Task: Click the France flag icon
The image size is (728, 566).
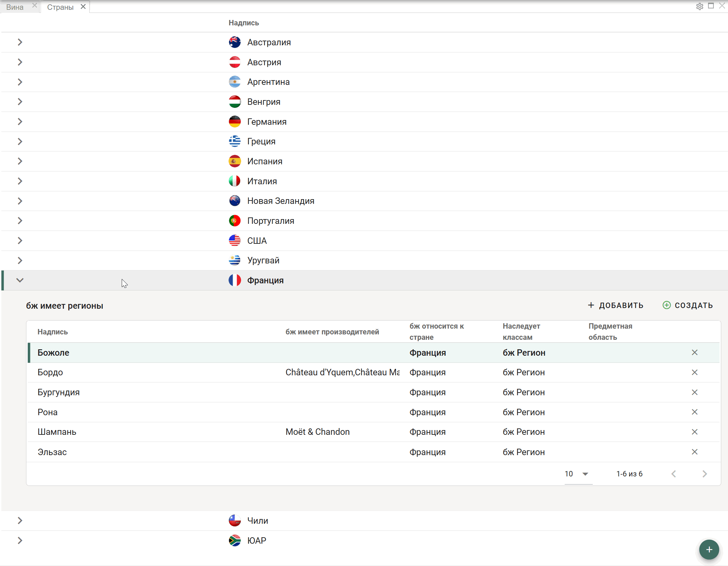Action: [x=235, y=280]
